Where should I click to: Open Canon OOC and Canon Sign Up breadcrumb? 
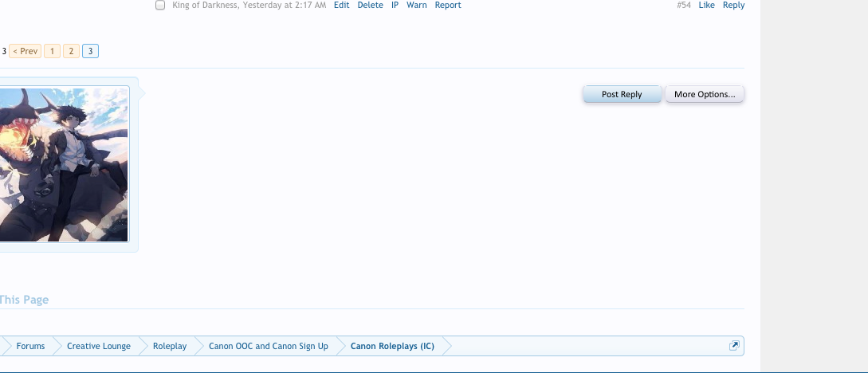269,346
